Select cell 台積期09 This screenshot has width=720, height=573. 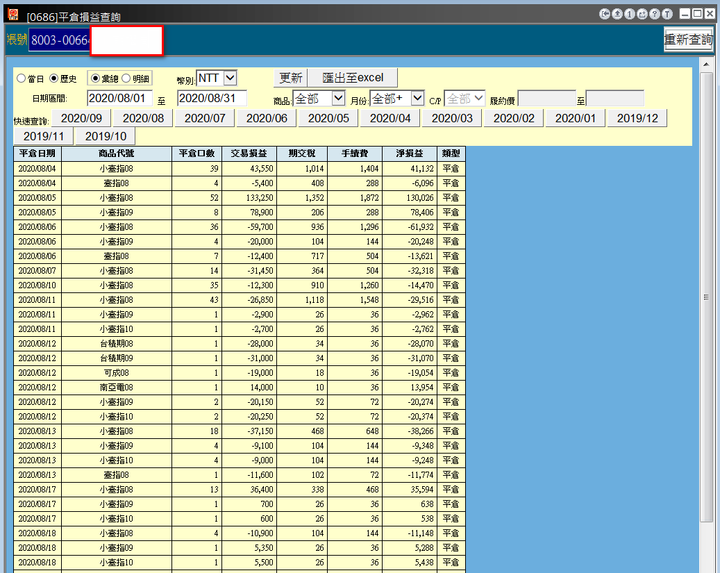[117, 358]
